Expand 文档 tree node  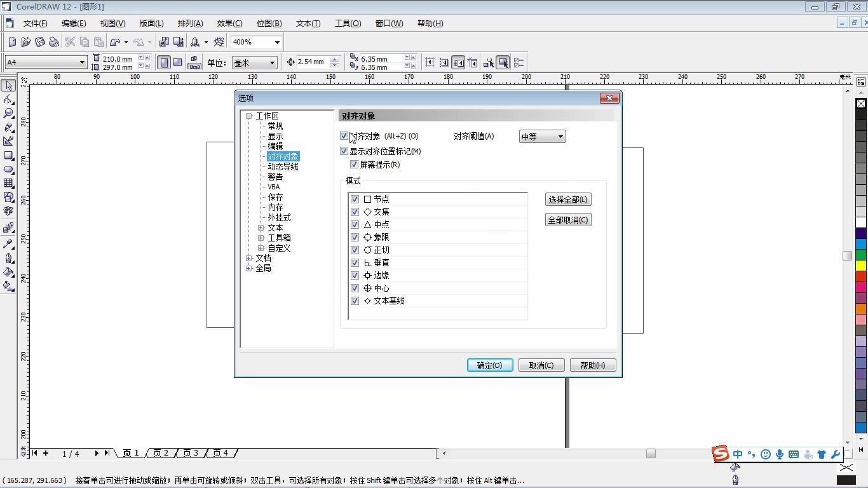pyautogui.click(x=249, y=258)
